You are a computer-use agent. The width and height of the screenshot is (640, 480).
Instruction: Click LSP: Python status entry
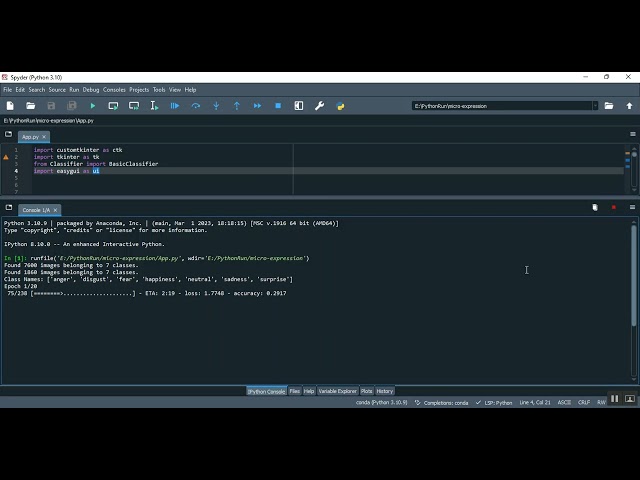point(494,402)
